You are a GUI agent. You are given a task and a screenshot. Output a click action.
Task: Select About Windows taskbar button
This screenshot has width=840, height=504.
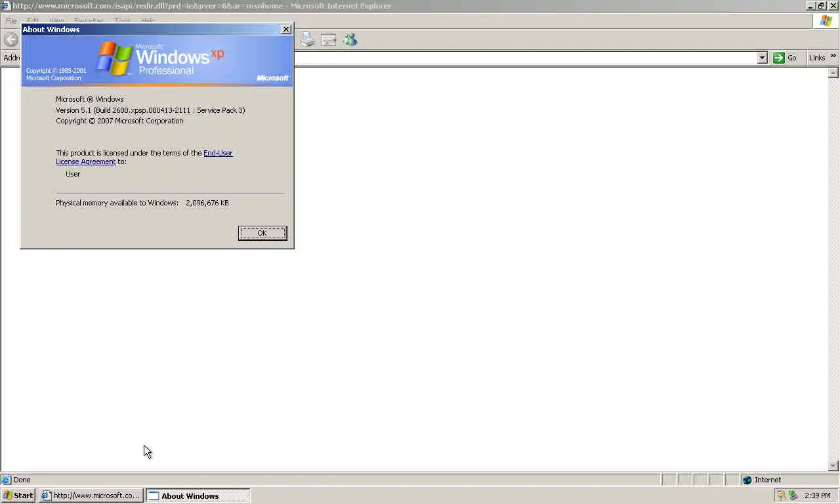pos(198,495)
